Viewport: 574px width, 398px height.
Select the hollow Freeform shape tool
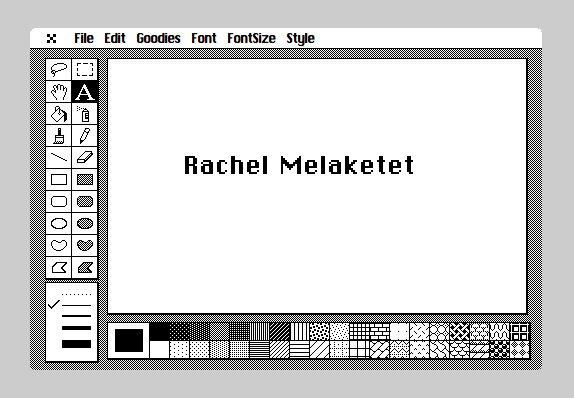[59, 245]
